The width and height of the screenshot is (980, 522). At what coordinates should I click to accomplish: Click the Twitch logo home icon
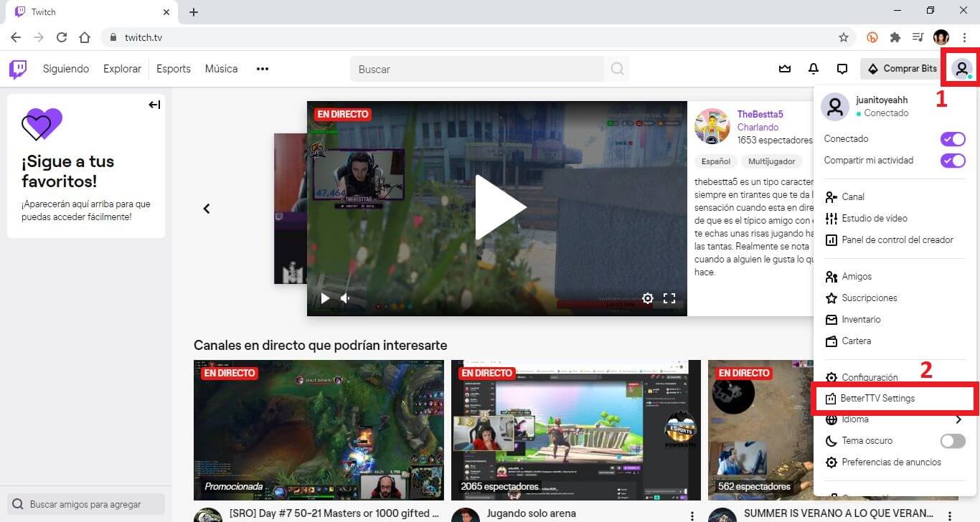click(x=18, y=69)
